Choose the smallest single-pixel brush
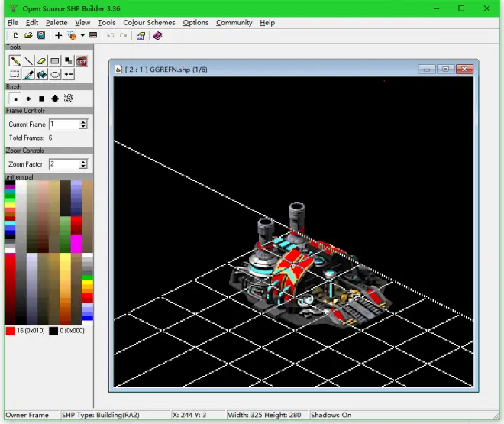Image resolution: width=504 pixels, height=424 pixels. (15, 99)
